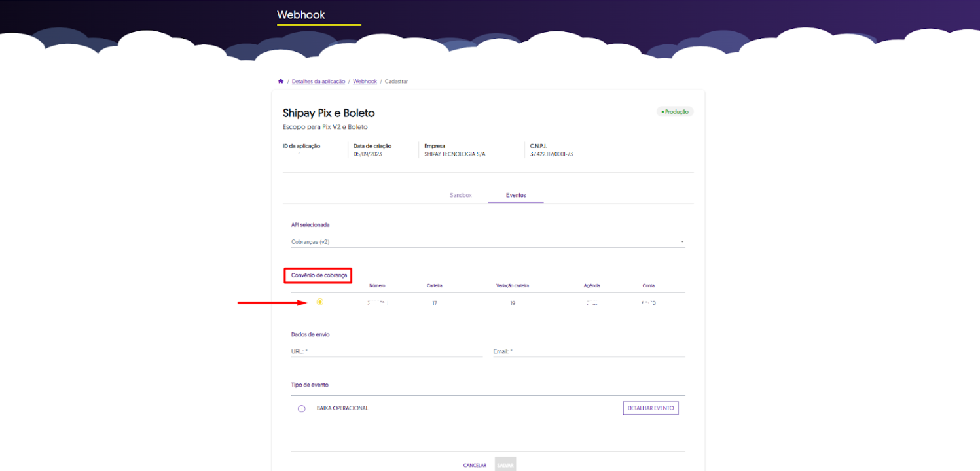Open the Detalhes da aplicação breadcrumb link

pyautogui.click(x=318, y=81)
